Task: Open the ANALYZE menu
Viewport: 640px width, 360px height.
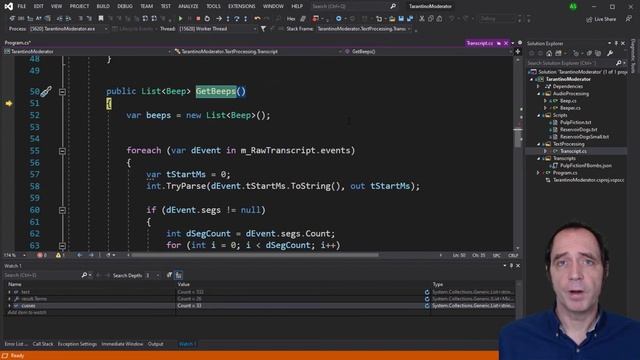Action: pyautogui.click(x=188, y=7)
